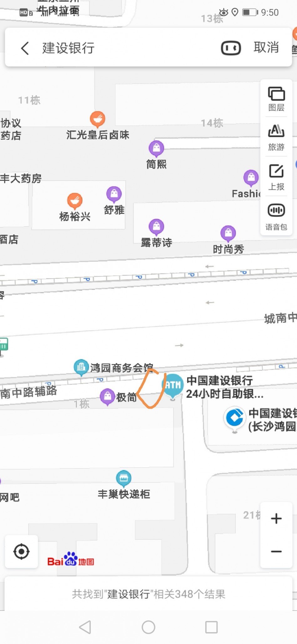Tap the 11栋 building label
Image resolution: width=297 pixels, height=644 pixels.
tap(29, 100)
